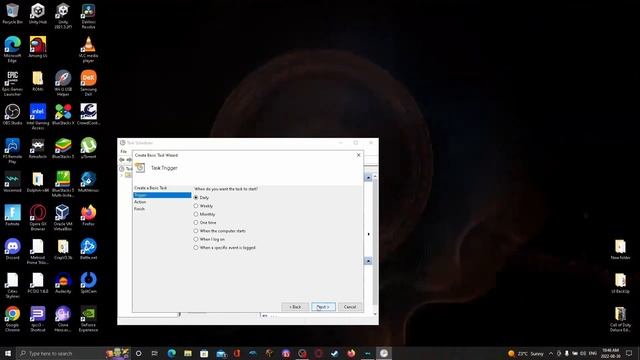This screenshot has height=360, width=640.
Task: Click the Next button in the wizard
Action: [x=323, y=307]
